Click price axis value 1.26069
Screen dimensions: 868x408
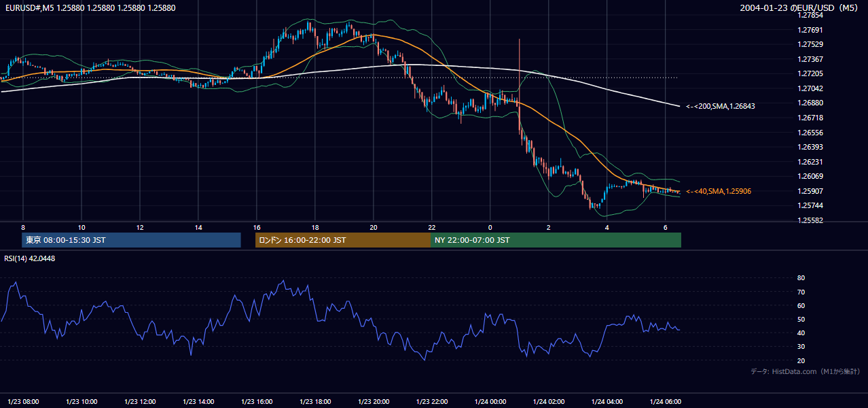click(810, 176)
